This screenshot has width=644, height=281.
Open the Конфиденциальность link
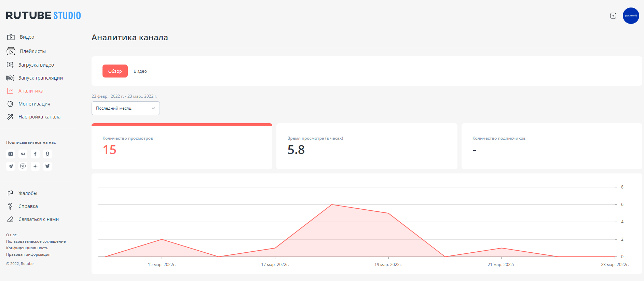click(x=27, y=248)
